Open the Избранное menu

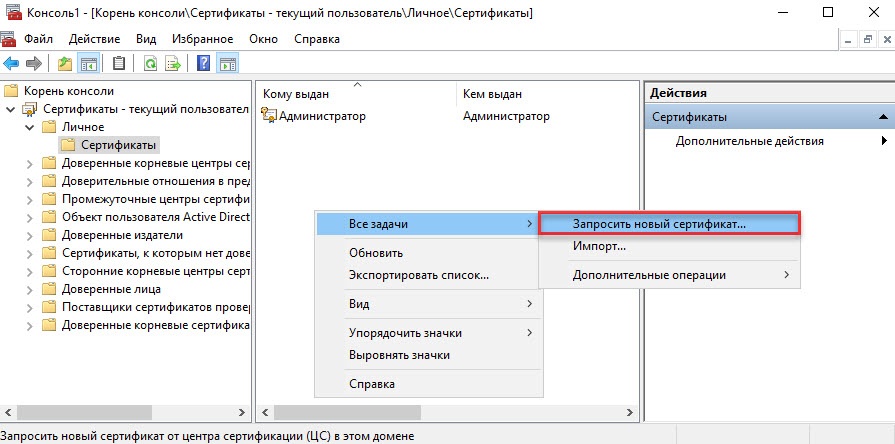pyautogui.click(x=203, y=39)
